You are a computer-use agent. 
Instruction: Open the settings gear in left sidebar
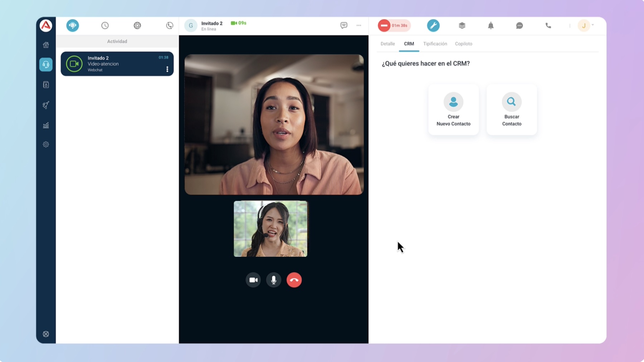(x=46, y=145)
